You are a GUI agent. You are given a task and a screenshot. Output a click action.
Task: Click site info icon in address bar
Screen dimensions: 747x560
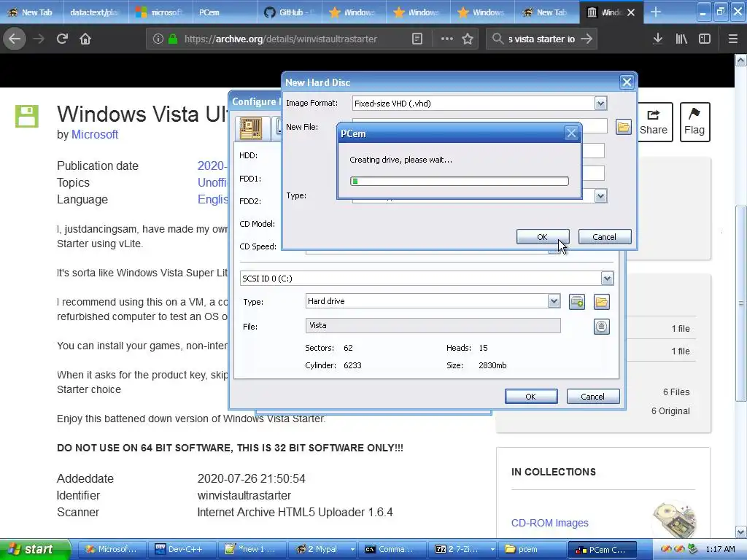(158, 39)
